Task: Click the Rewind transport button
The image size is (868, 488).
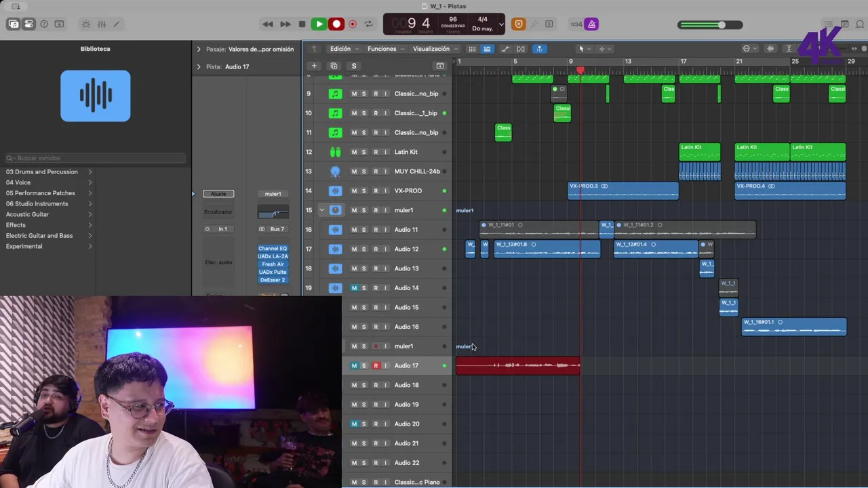Action: pyautogui.click(x=268, y=24)
